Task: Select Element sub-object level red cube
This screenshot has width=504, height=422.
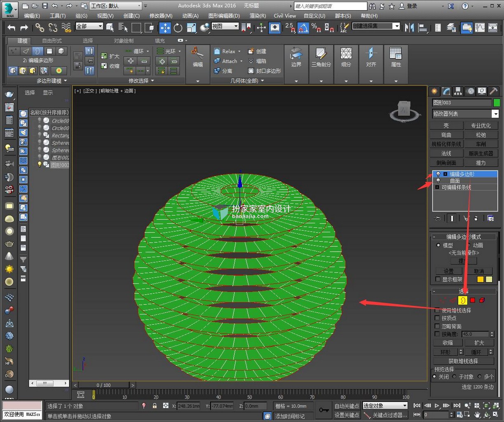Action: pyautogui.click(x=482, y=300)
